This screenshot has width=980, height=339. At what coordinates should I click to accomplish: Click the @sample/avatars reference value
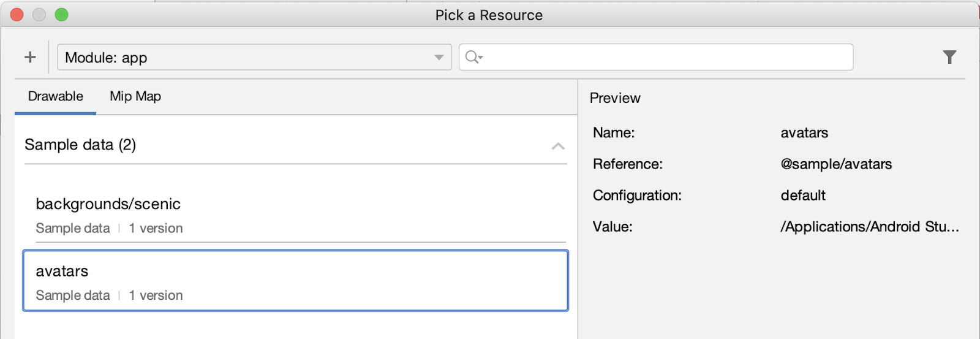tap(836, 164)
